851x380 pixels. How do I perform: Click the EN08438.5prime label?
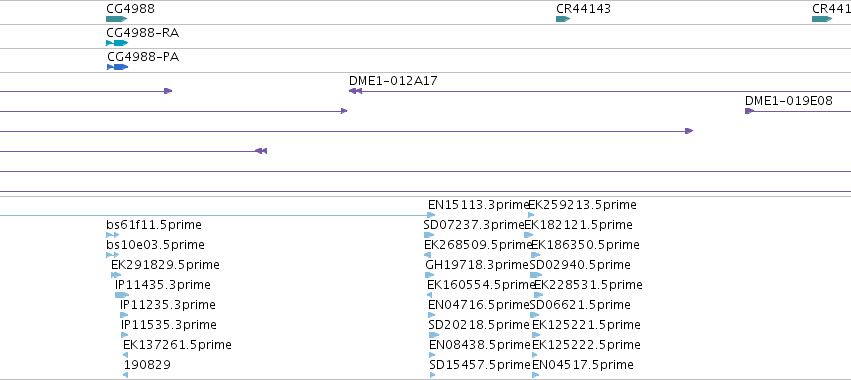coord(480,345)
